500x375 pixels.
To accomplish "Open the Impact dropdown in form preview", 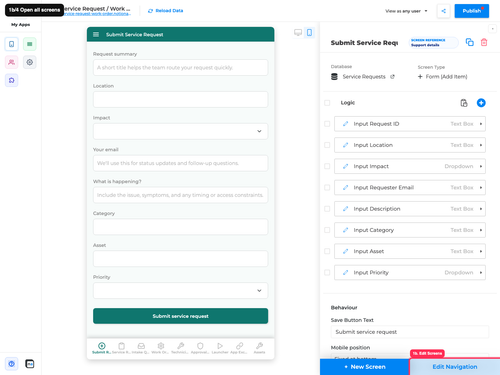I will tap(180, 131).
